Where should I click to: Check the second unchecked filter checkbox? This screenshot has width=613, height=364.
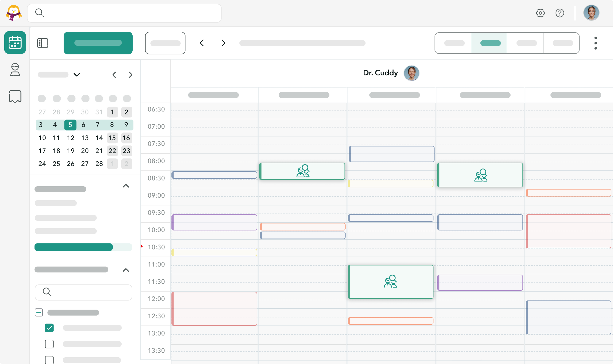point(49,344)
